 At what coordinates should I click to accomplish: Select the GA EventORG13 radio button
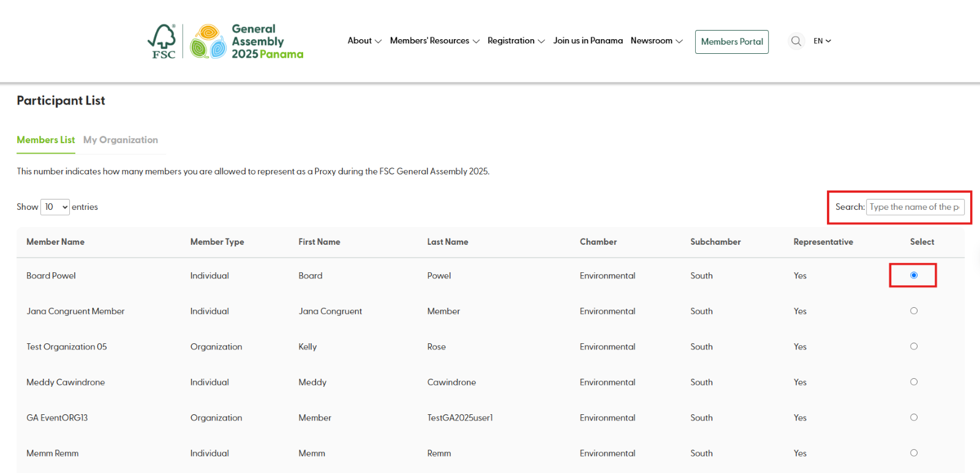click(x=913, y=417)
